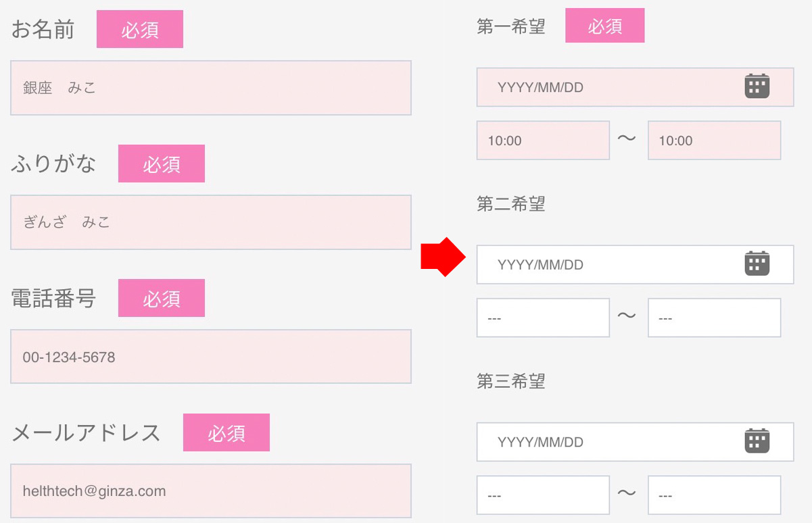
Task: Focus the ふりがな text field
Action: (x=211, y=222)
